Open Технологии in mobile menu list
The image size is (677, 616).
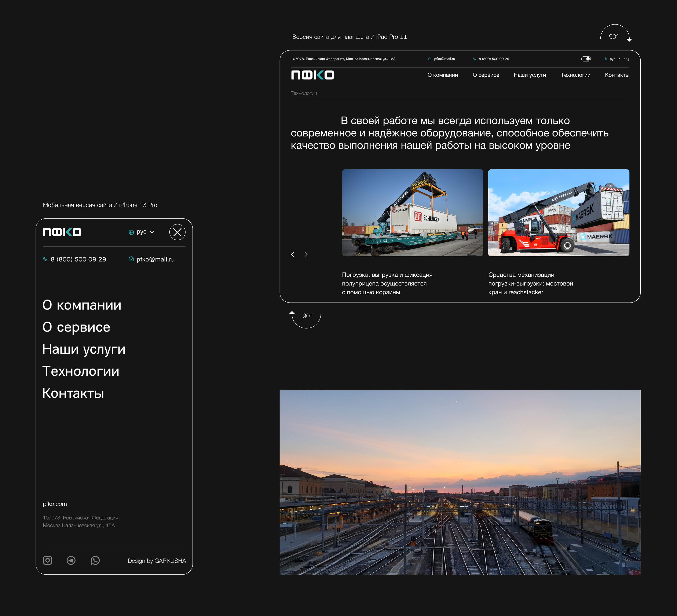(x=81, y=371)
